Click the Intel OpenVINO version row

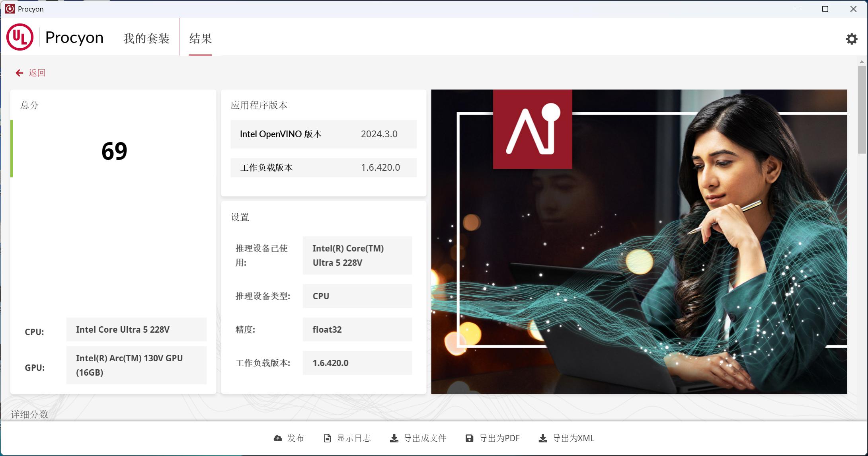(x=323, y=134)
